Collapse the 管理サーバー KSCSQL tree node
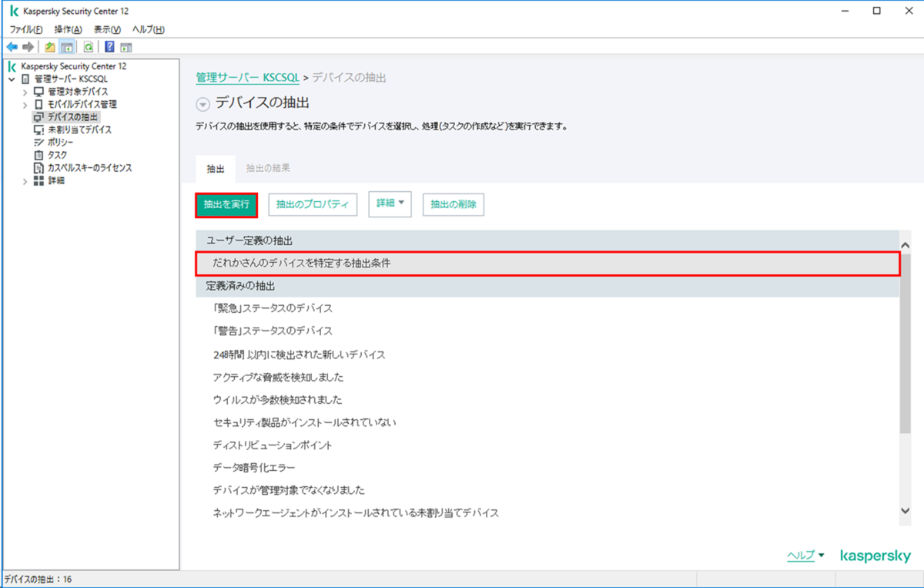 pyautogui.click(x=12, y=79)
